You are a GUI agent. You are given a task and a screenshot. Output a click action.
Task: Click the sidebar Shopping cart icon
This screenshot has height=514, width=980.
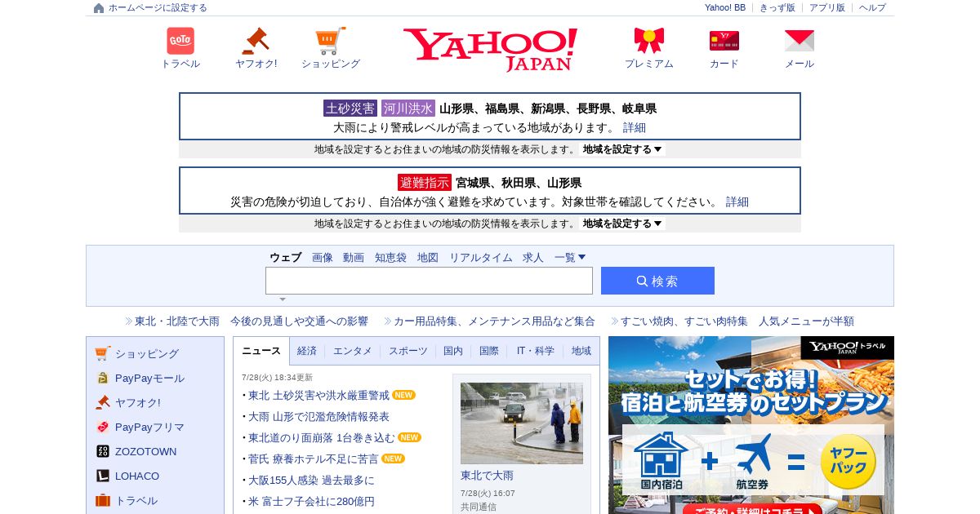coord(102,353)
